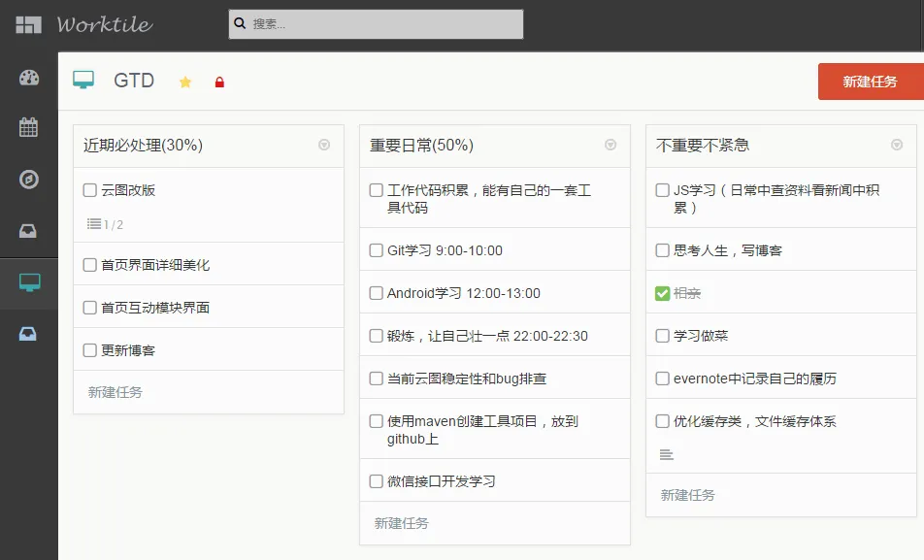The height and width of the screenshot is (560, 924).
Task: Check the JS学习 task checkbox
Action: click(x=662, y=190)
